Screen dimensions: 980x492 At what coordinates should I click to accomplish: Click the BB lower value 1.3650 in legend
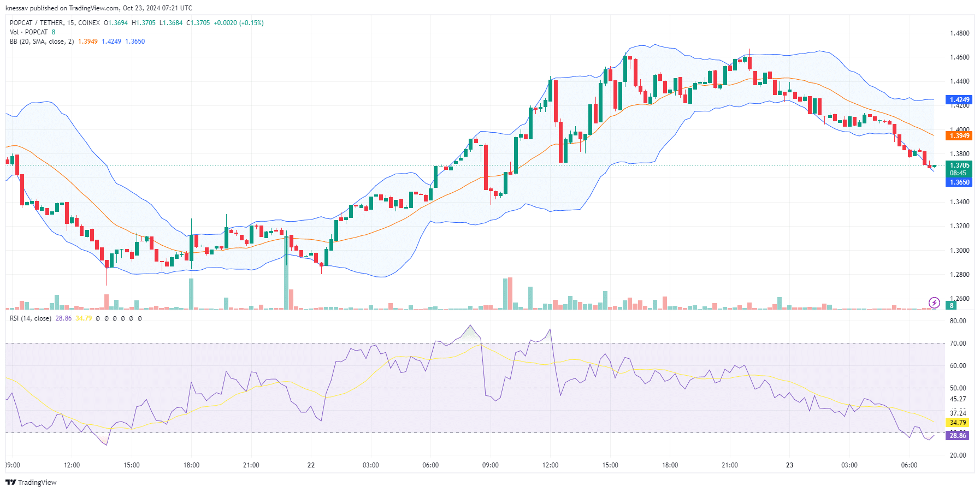[x=135, y=42]
